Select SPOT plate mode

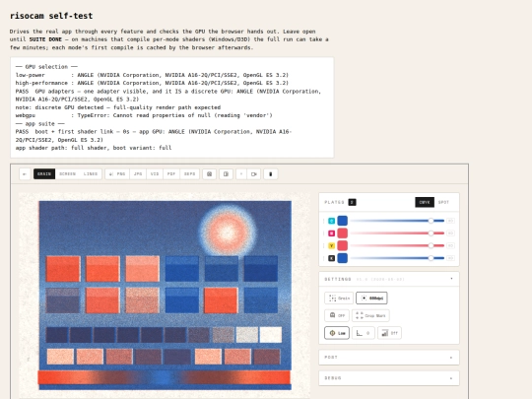click(443, 202)
